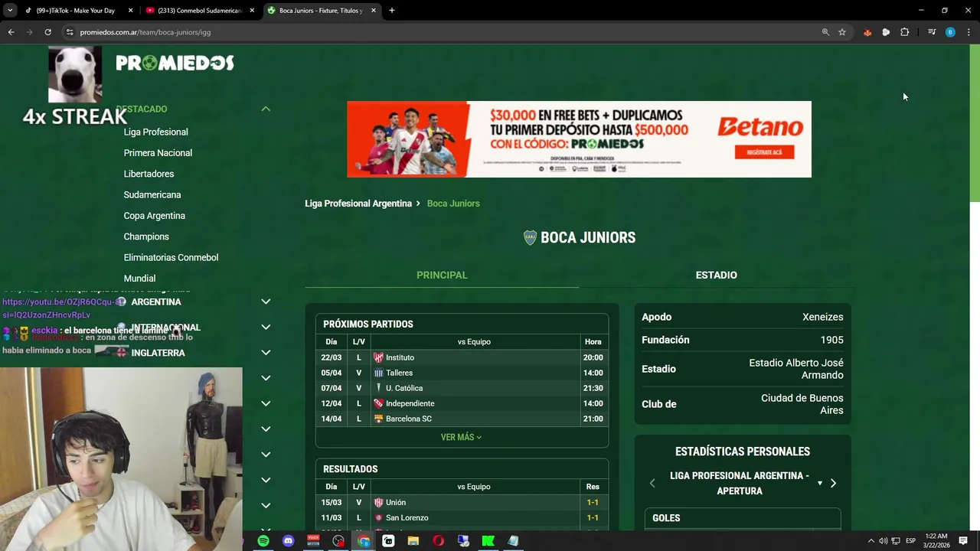Collapse the Destacado sidebar section
The width and height of the screenshot is (980, 551).
click(266, 109)
